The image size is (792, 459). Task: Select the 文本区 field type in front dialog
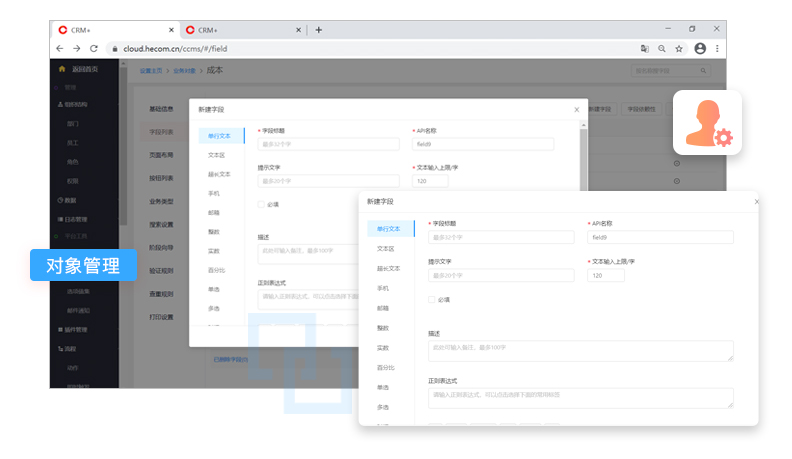click(385, 248)
